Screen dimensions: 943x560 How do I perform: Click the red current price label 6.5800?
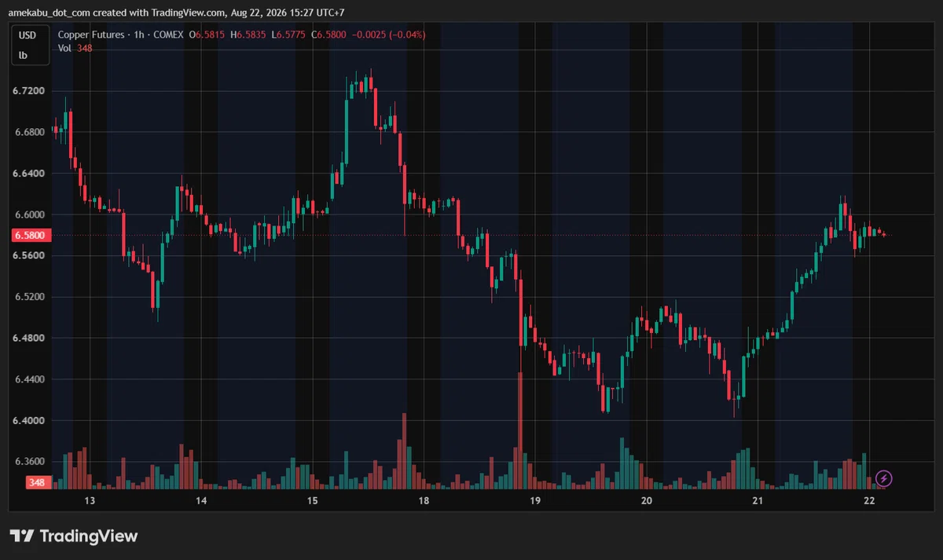click(x=30, y=235)
